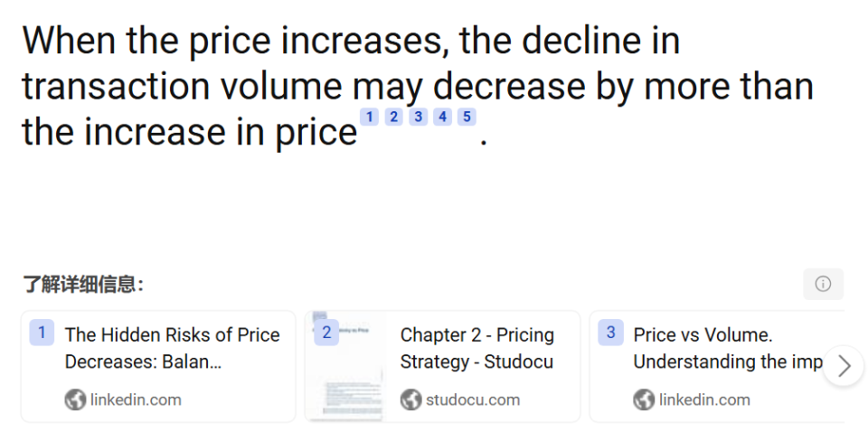Open citation superscript number 3

[x=418, y=117]
